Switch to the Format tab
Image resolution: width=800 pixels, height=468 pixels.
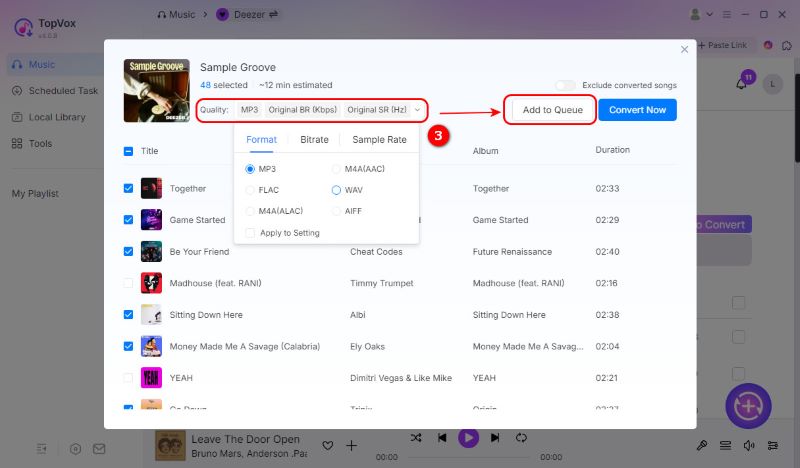261,140
